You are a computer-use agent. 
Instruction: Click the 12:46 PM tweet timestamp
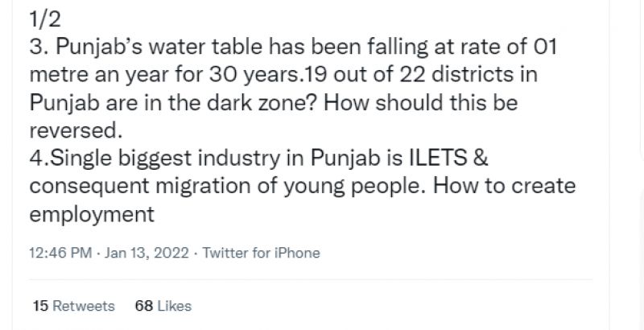[60, 253]
